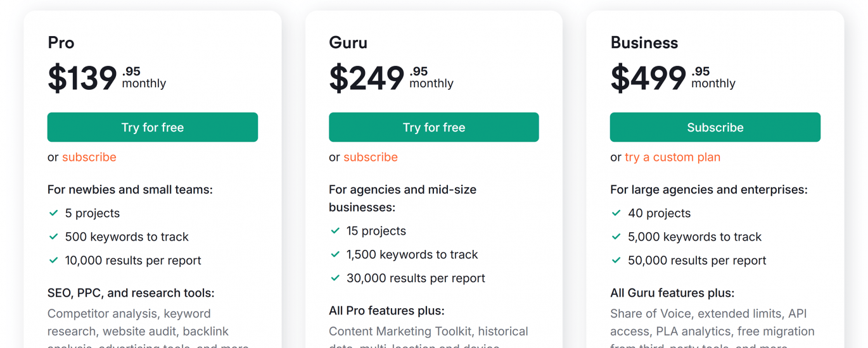The image size is (868, 348).
Task: Click the $249.95 monthly price
Action: [391, 78]
